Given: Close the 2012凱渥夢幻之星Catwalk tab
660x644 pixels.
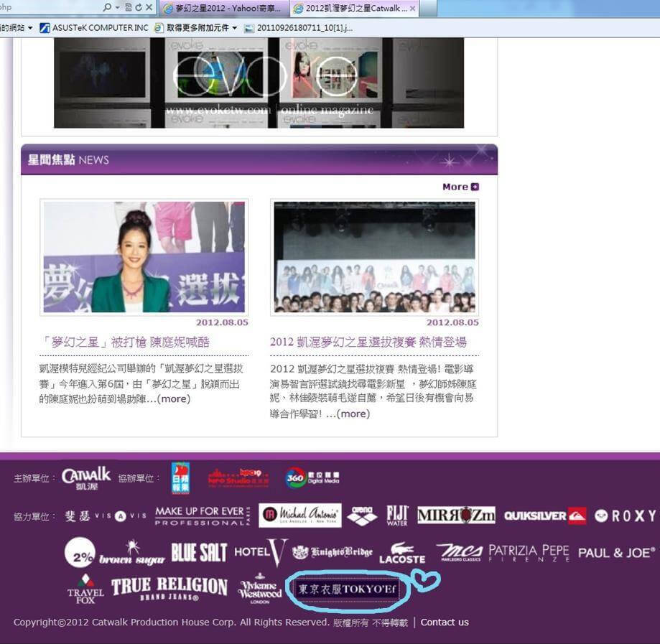Looking at the screenshot, I should (x=412, y=9).
